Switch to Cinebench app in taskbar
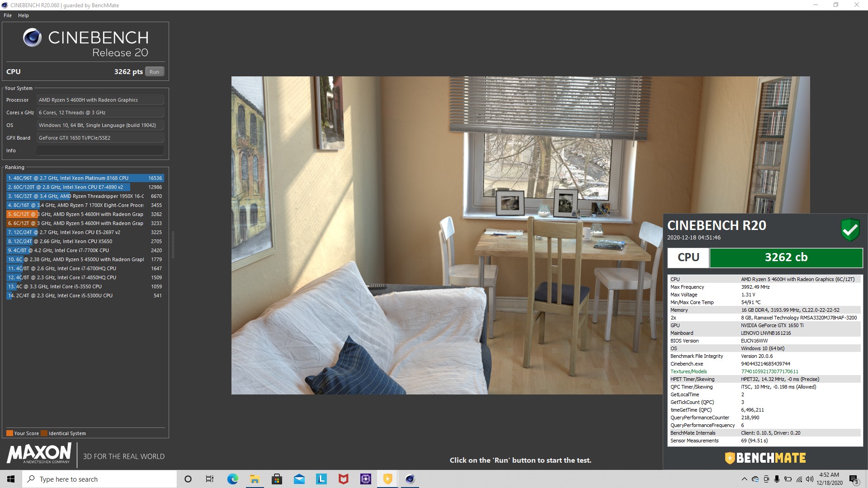Viewport: 868px width, 488px height. 410,479
